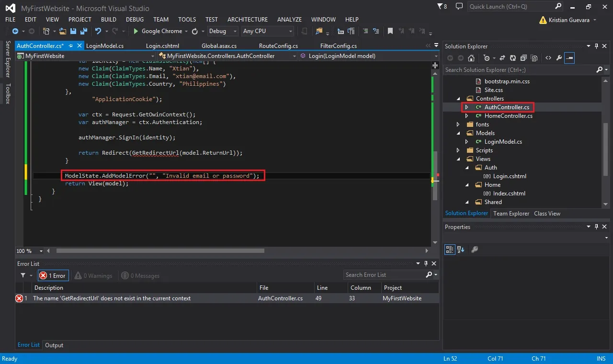Open the notifications flag icon
Viewport: 613px width, 364px height.
[442, 7]
